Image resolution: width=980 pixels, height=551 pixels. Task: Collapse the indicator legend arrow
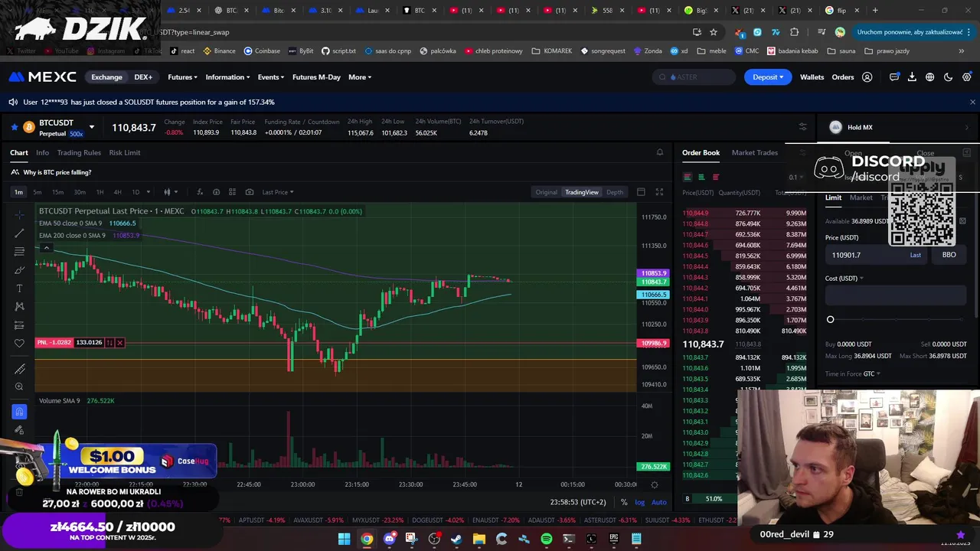click(x=47, y=247)
